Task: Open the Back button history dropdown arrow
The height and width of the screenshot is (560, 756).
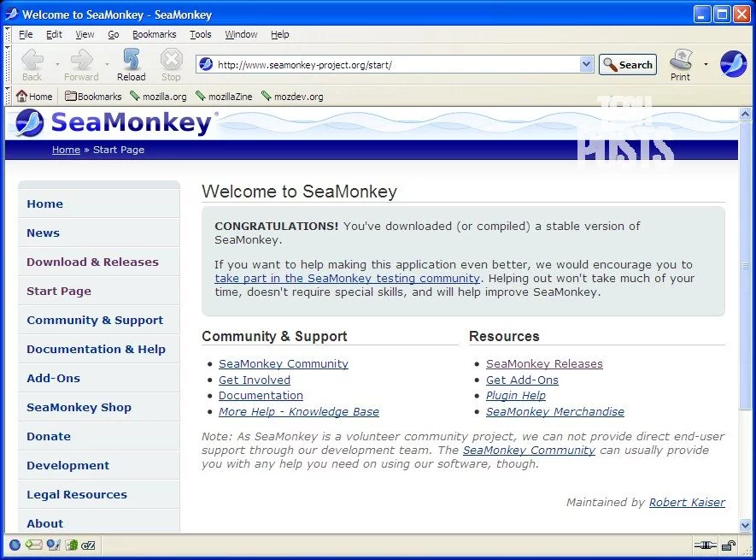Action: (x=57, y=64)
